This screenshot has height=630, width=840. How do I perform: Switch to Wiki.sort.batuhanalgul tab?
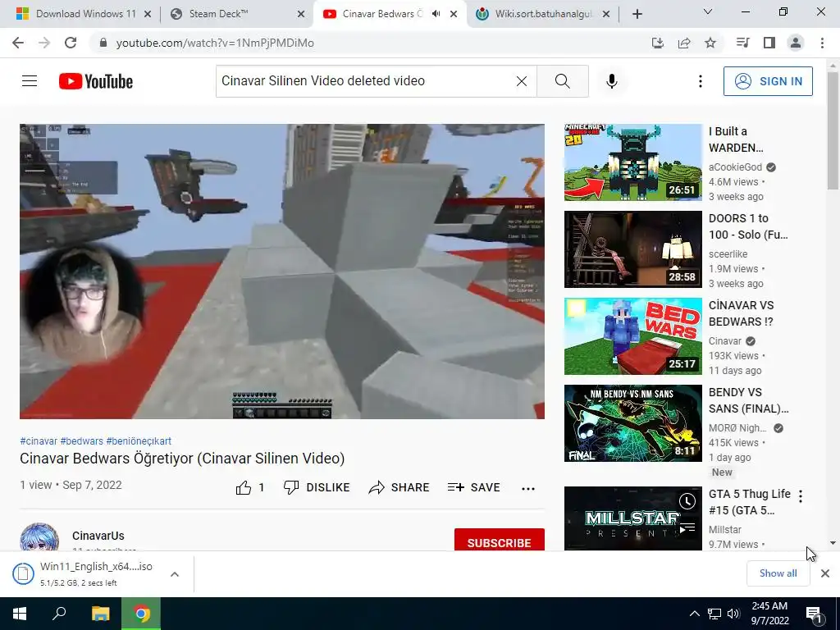(543, 14)
